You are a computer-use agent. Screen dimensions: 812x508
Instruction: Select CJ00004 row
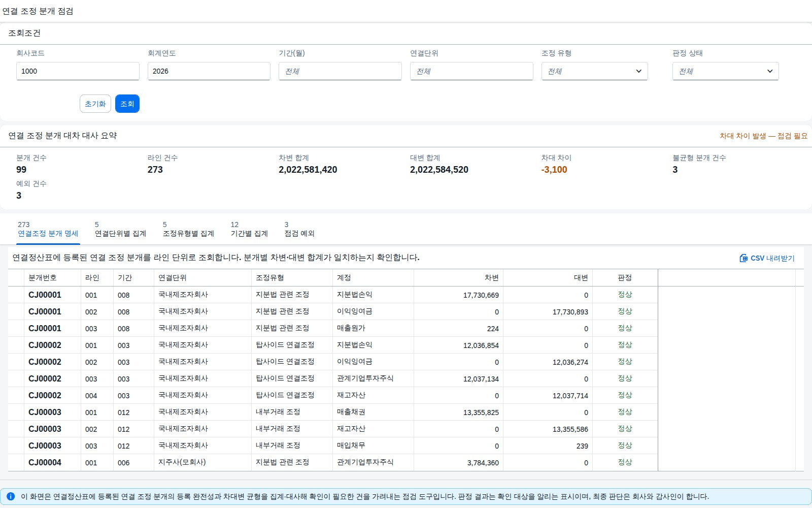pyautogui.click(x=333, y=462)
